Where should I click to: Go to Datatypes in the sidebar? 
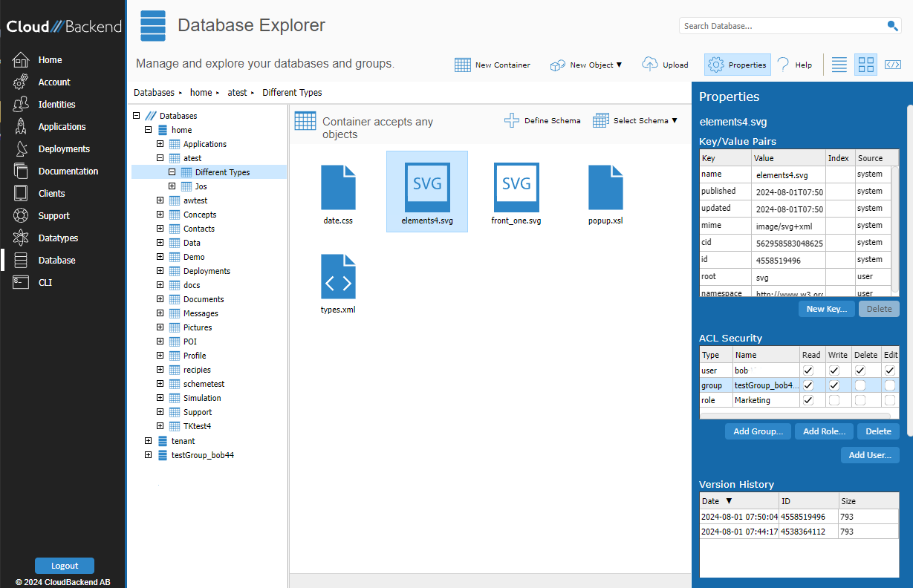click(x=58, y=238)
